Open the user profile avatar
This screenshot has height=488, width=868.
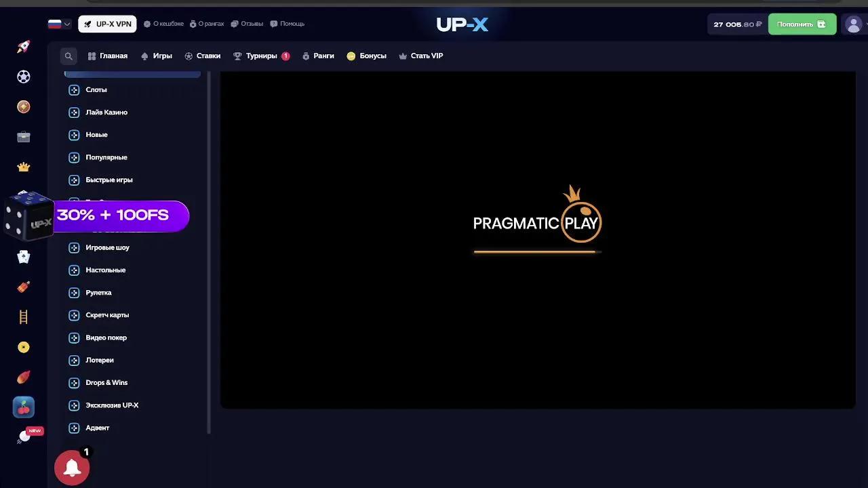point(853,24)
